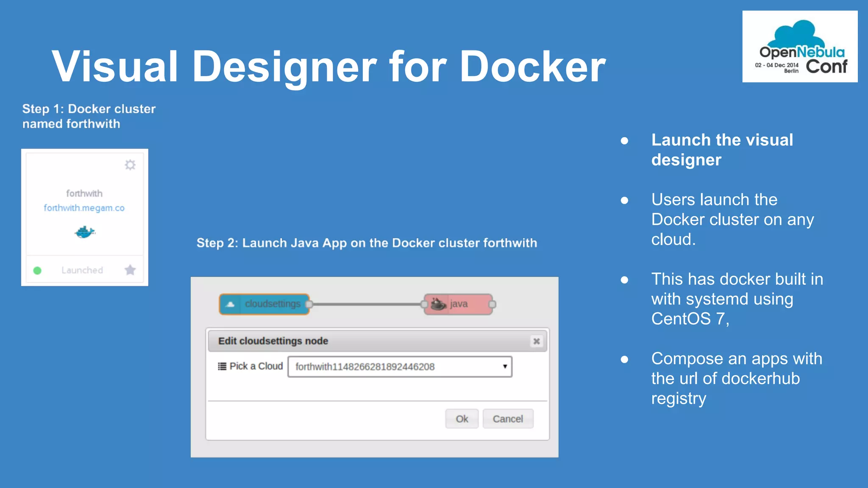Click the cloud icon in cloudsettings node
The height and width of the screenshot is (488, 868).
(x=230, y=304)
